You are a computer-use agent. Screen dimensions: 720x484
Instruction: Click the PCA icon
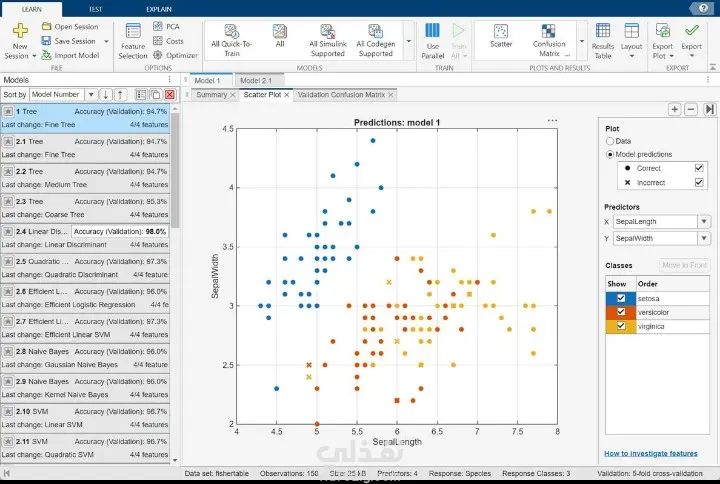pos(158,26)
